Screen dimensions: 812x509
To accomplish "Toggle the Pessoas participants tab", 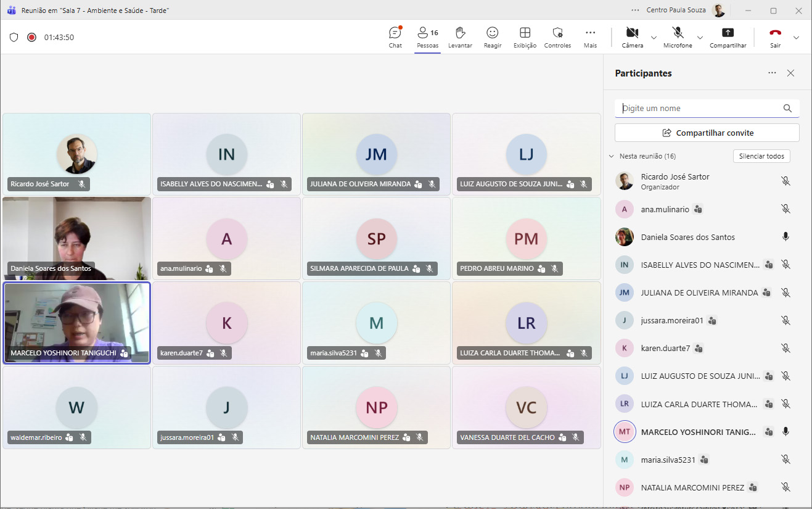I will pyautogui.click(x=427, y=36).
